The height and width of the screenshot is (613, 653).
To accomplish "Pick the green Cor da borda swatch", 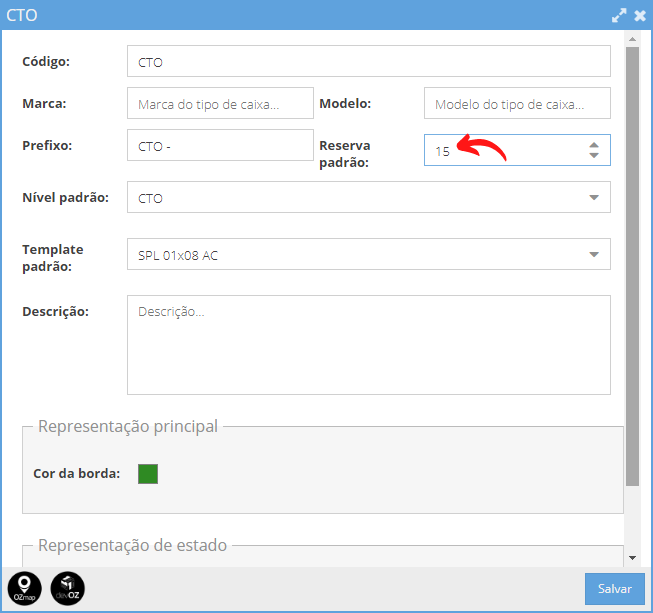I will click(x=148, y=474).
